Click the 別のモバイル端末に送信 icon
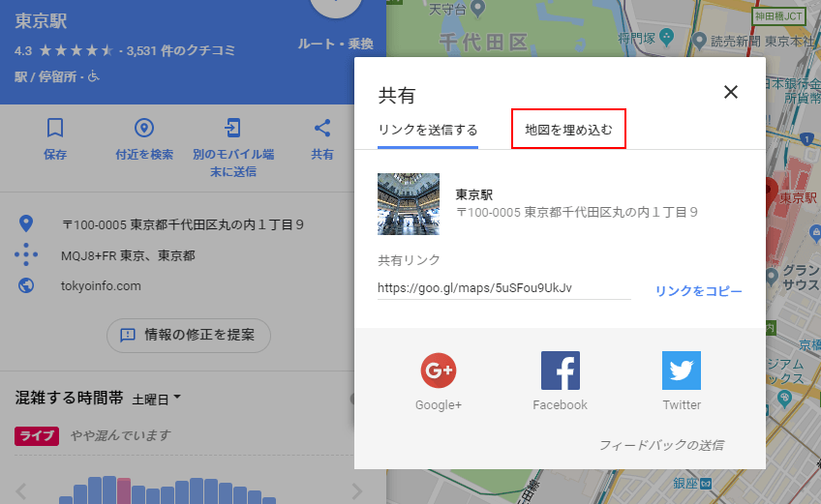Viewport: 821px width, 504px height. pos(232,128)
